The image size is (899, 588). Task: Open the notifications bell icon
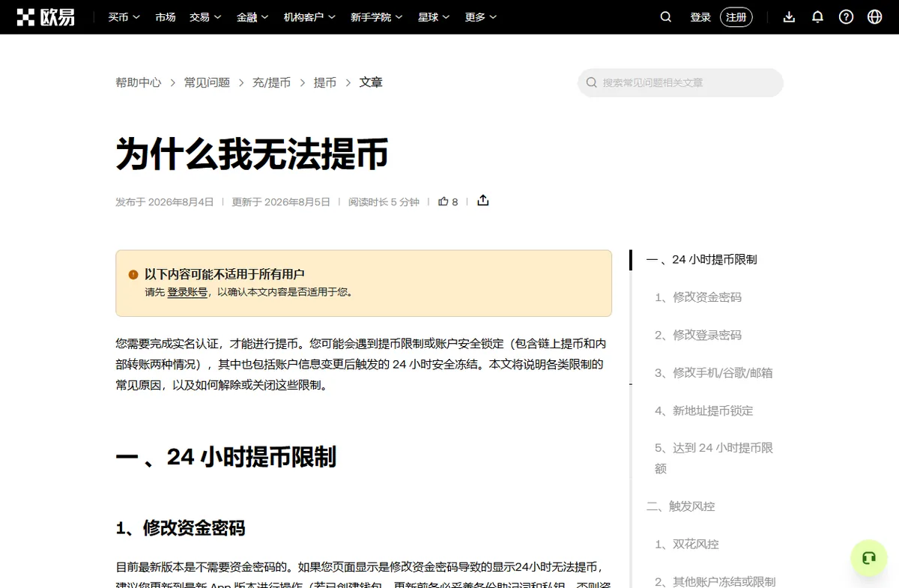pos(817,17)
